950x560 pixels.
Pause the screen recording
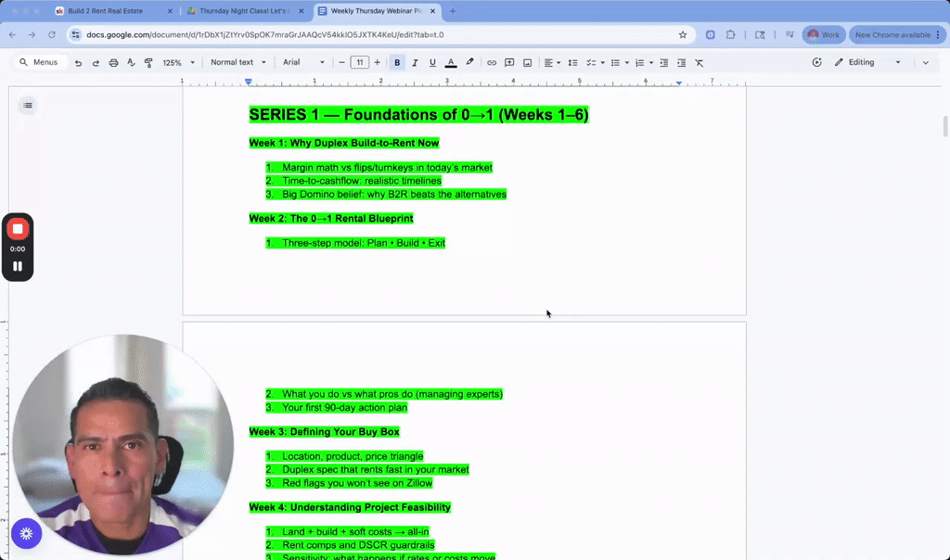point(18,266)
